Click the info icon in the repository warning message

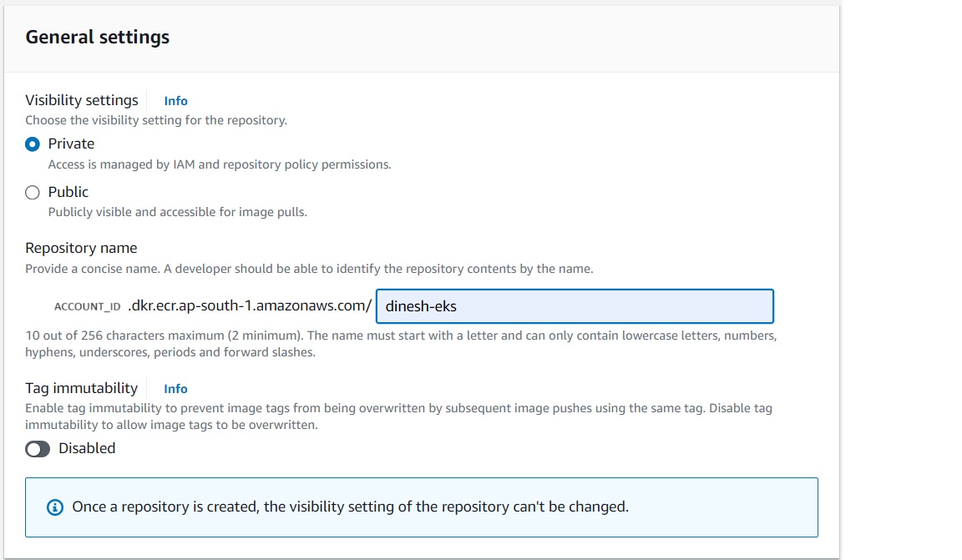[54, 507]
